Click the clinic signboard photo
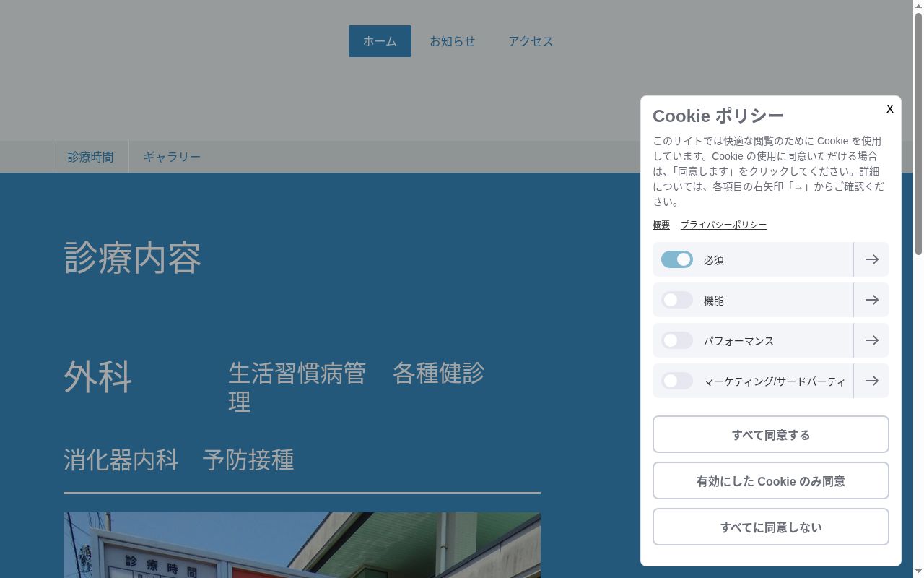This screenshot has width=924, height=578. pos(302,545)
